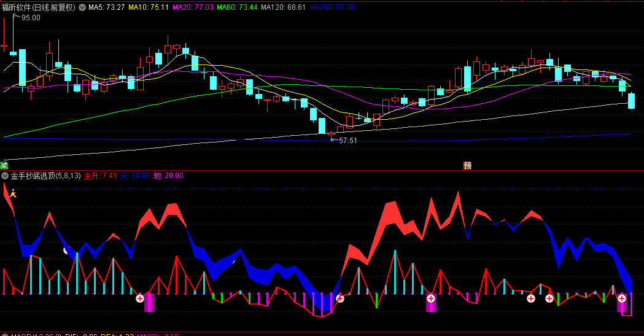Select the MA120: 68.61 label
This screenshot has width=644, height=336.
(x=284, y=7)
